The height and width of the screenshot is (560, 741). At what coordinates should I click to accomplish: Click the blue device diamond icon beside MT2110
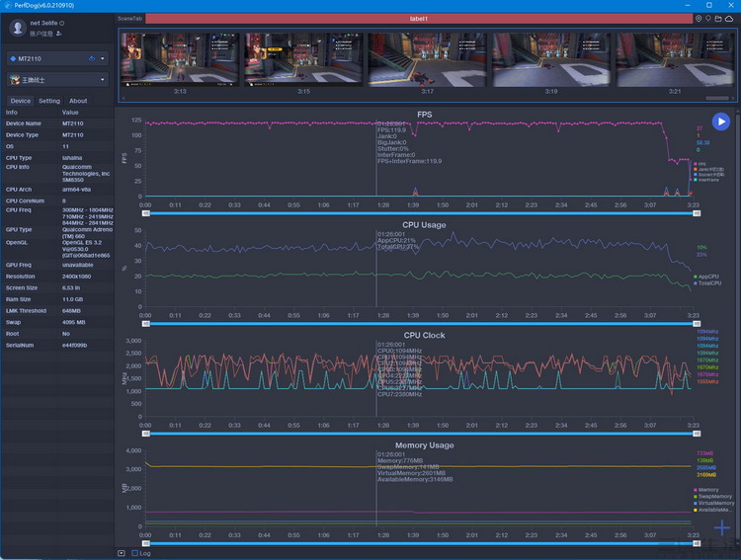13,58
